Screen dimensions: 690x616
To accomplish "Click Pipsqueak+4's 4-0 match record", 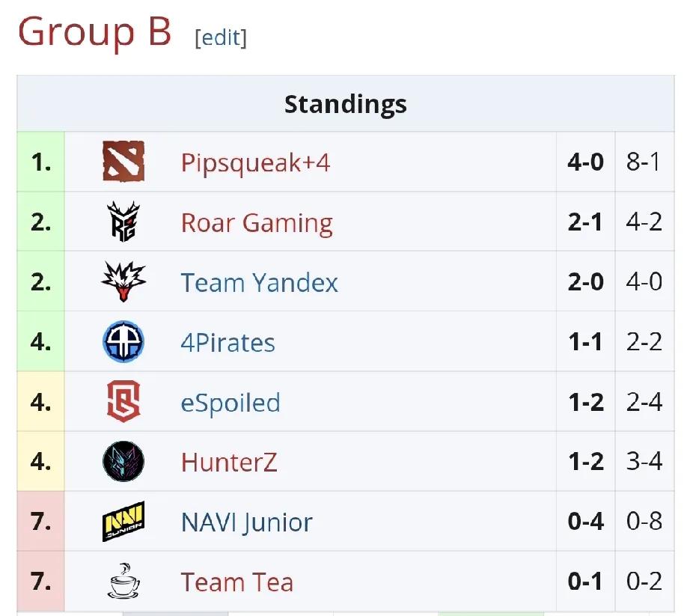I will 585,162.
